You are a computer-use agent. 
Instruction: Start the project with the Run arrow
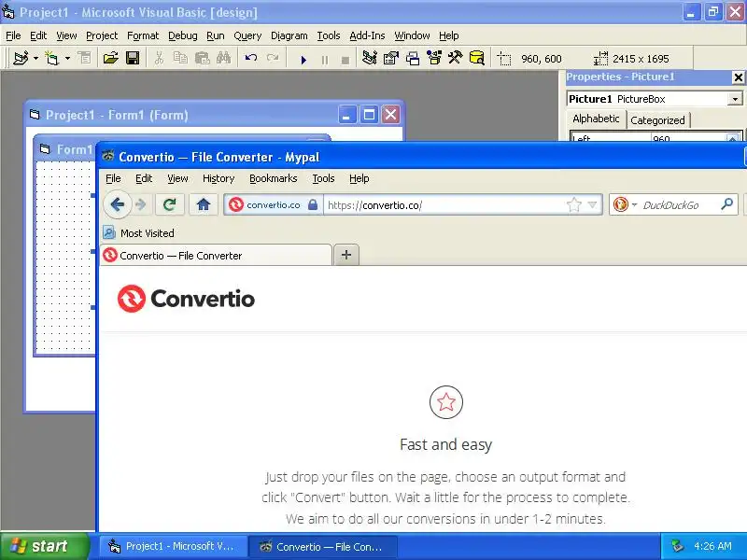[303, 60]
